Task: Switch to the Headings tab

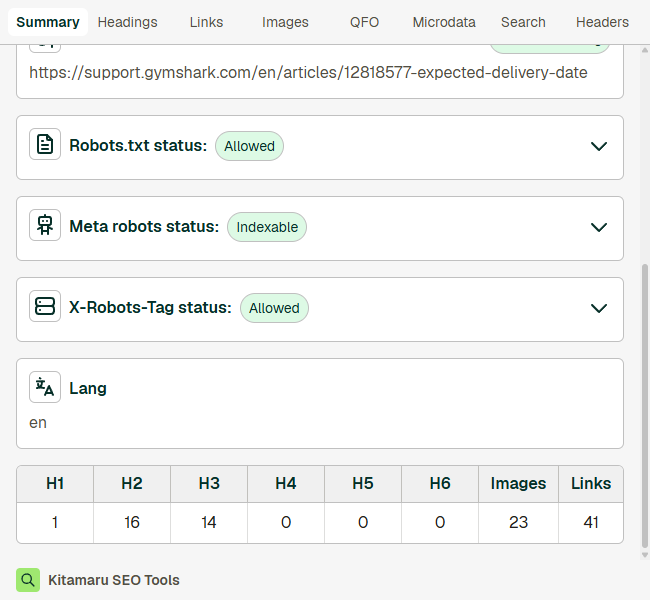Action: click(127, 22)
